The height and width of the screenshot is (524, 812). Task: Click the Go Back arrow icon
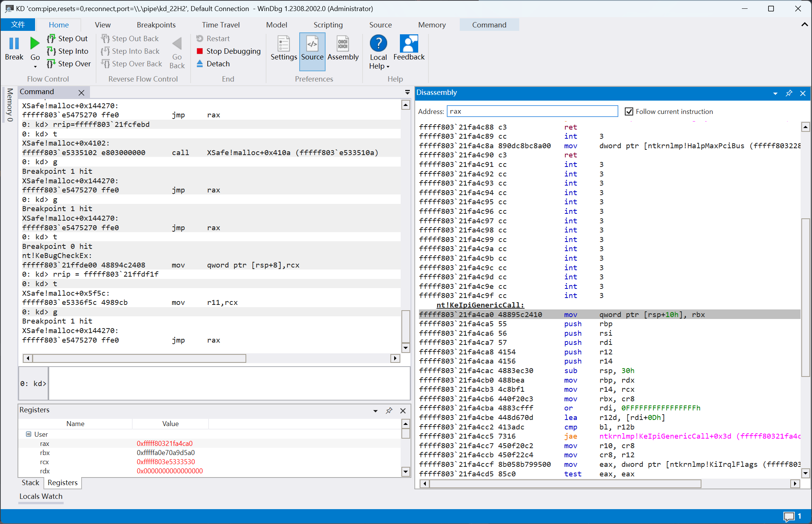(x=177, y=43)
